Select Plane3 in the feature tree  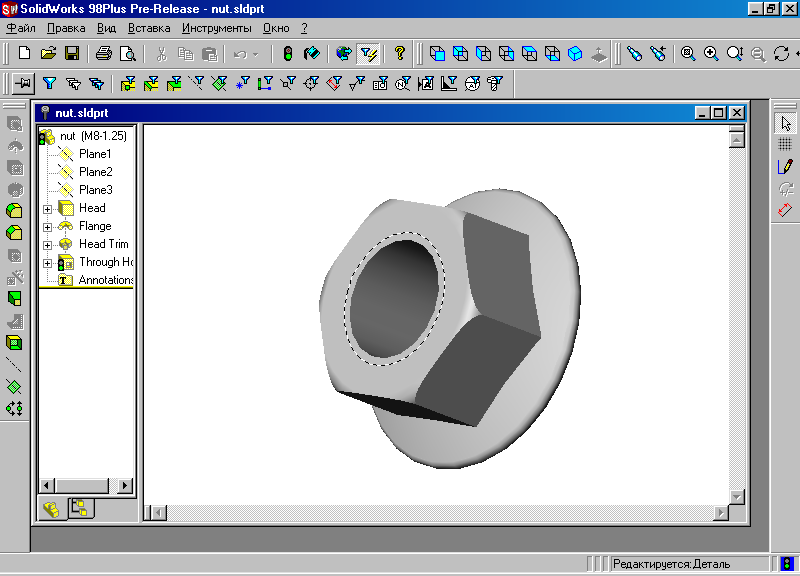point(95,190)
